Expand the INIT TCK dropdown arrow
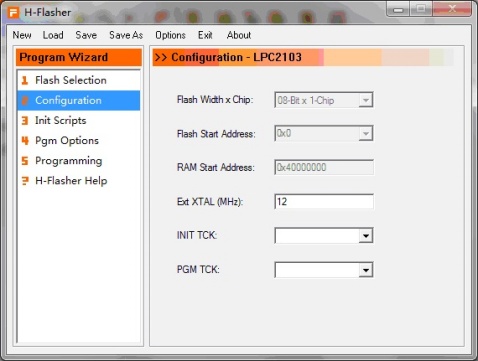Viewport: 478px width, 361px height. [366, 236]
